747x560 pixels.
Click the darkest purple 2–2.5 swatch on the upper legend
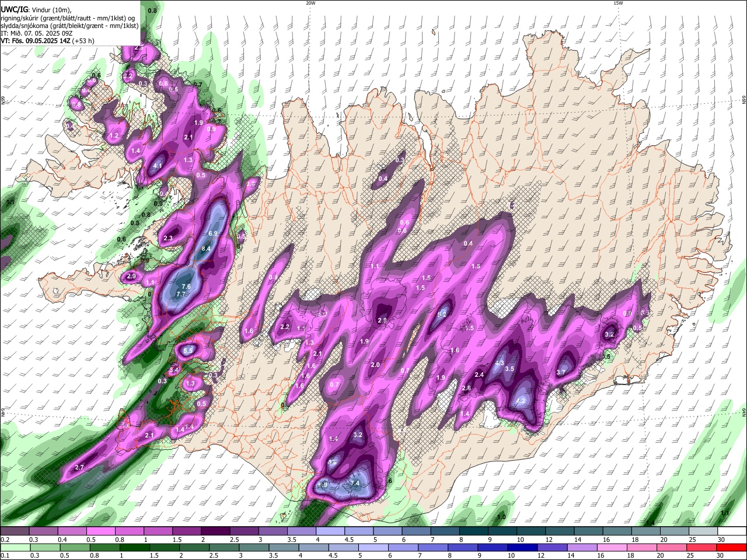[x=215, y=531]
